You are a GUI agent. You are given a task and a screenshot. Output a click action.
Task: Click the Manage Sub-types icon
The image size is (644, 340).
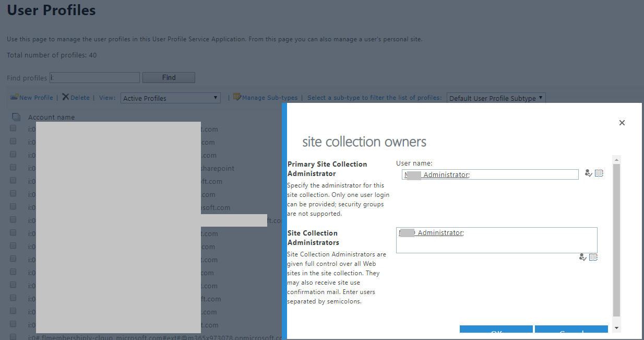237,97
